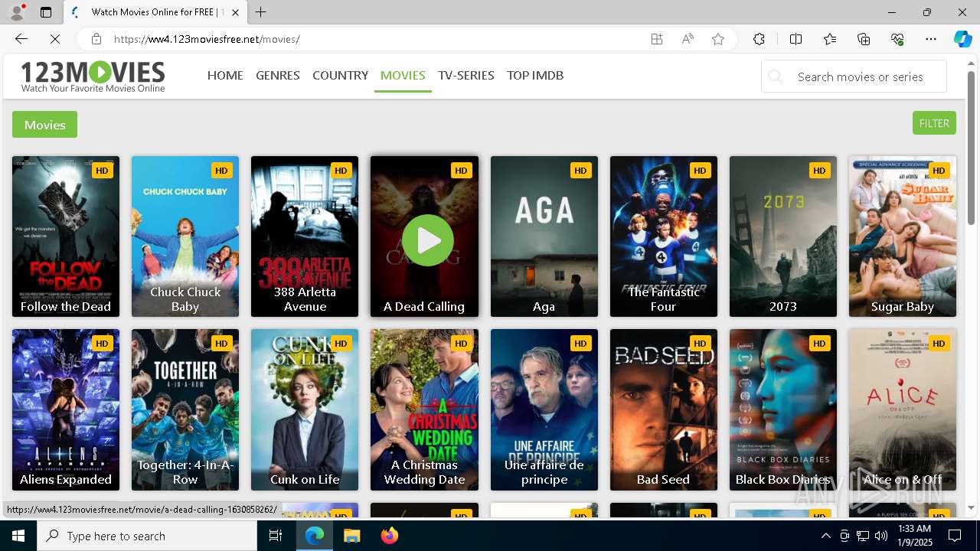
Task: Click the Windows taskbar search box
Action: click(147, 536)
